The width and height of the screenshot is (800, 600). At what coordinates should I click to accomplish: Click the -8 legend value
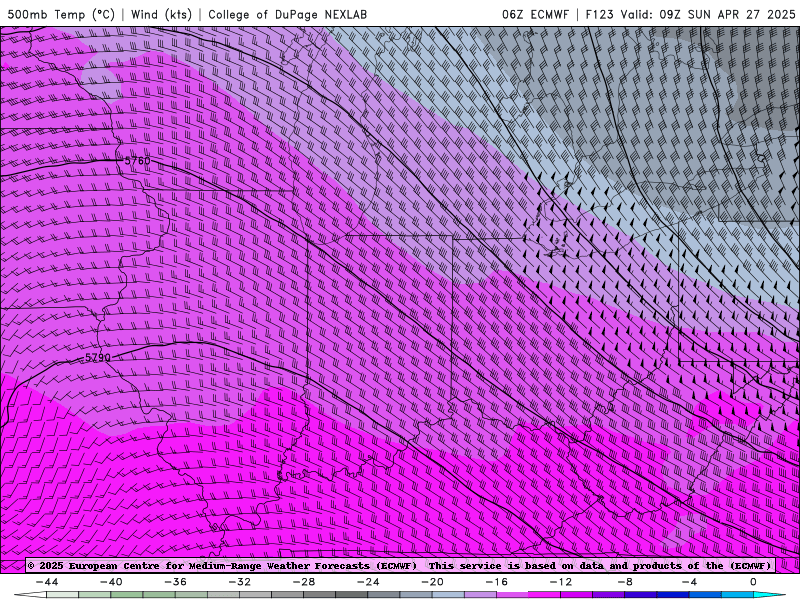point(625,582)
